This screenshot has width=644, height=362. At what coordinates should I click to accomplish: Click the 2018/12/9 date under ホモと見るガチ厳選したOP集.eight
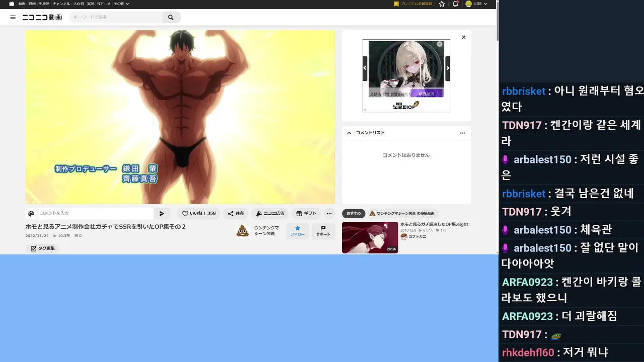click(409, 230)
